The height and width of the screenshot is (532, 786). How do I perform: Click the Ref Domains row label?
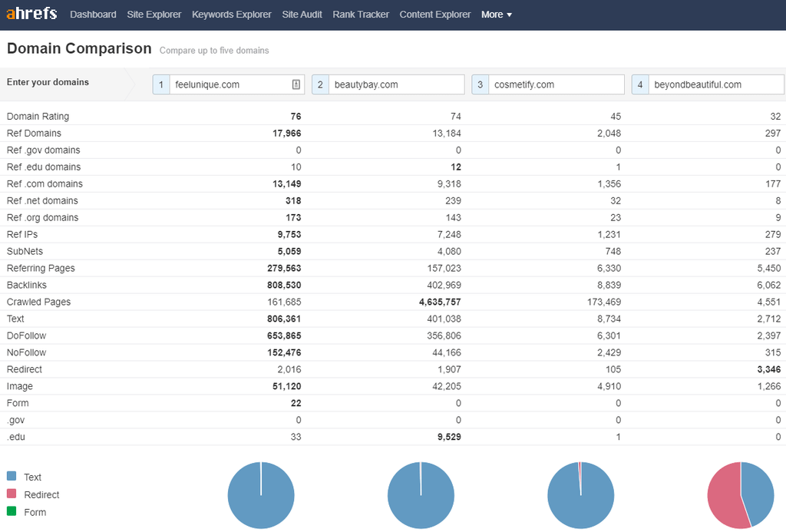pos(34,134)
